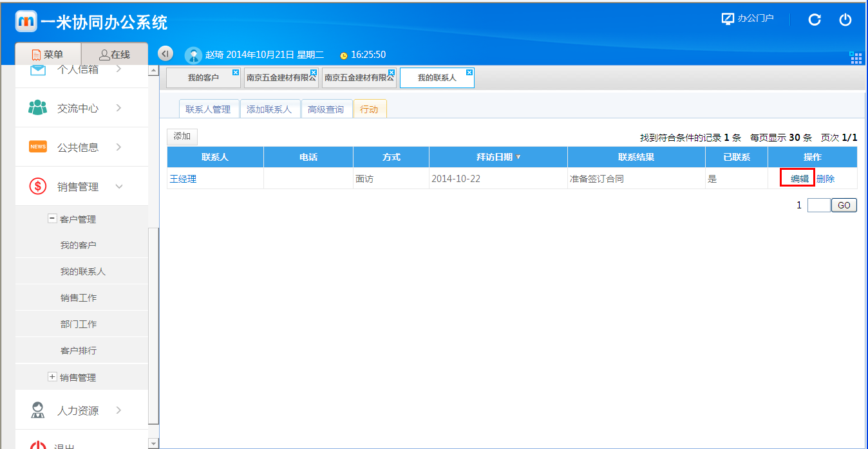Click the power logout icon in header
Viewport: 868px width, 449px height.
pyautogui.click(x=845, y=20)
